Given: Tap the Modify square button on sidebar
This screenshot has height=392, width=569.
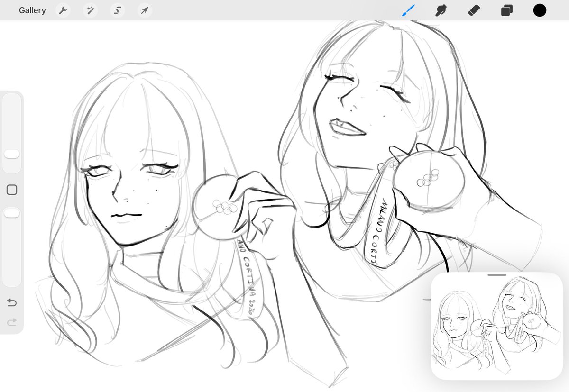Looking at the screenshot, I should tap(12, 190).
